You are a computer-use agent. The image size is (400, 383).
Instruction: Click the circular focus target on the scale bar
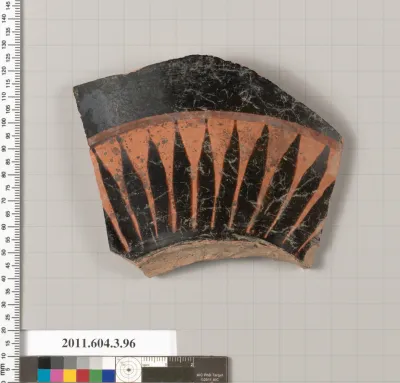(128, 369)
